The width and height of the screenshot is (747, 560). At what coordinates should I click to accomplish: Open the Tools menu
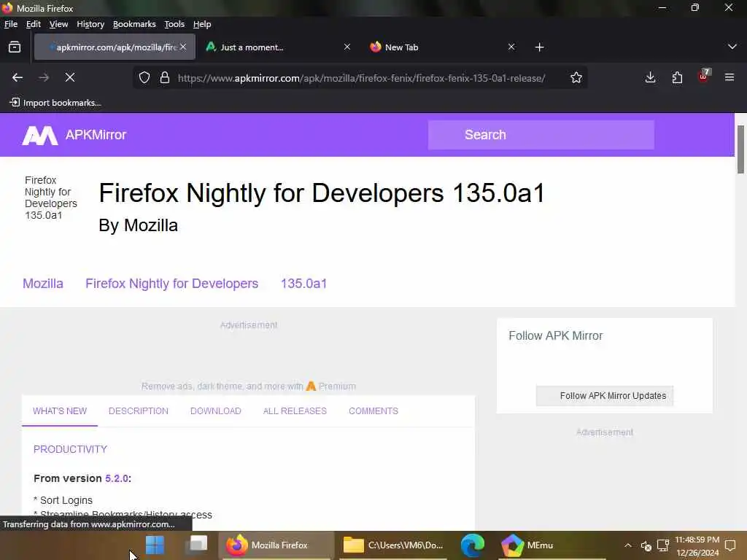174,24
